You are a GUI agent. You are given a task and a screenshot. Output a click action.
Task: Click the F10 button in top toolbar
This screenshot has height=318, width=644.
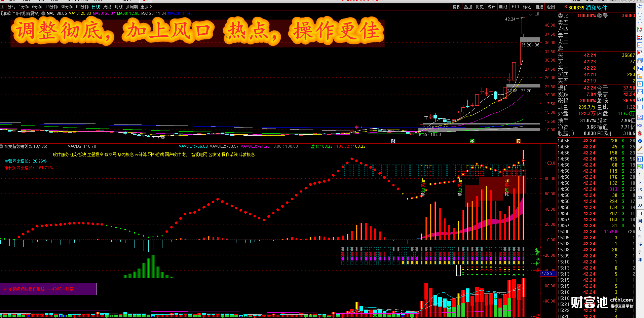pos(515,7)
